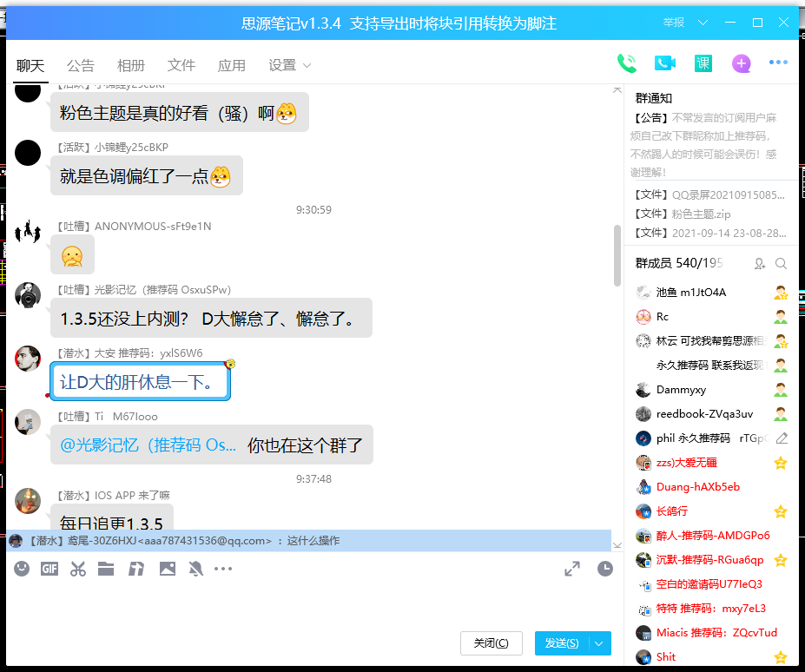
Task: Click the chat vertical scrollbar thumb
Action: point(617,255)
